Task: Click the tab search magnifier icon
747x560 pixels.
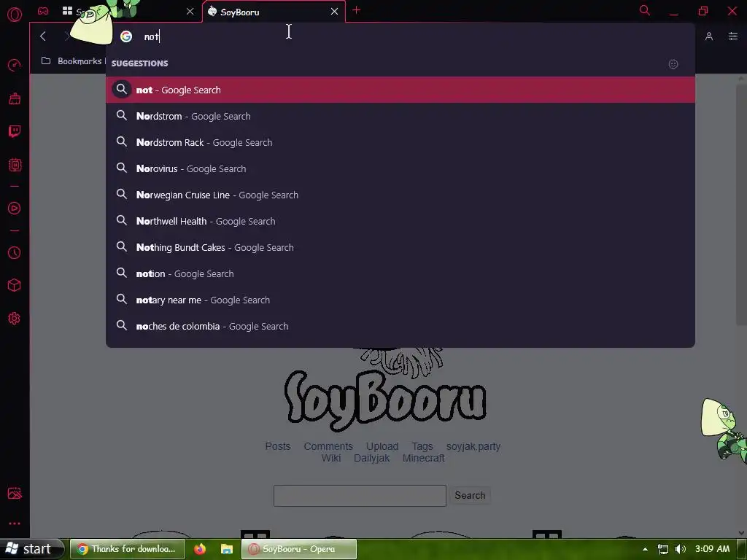Action: point(645,10)
